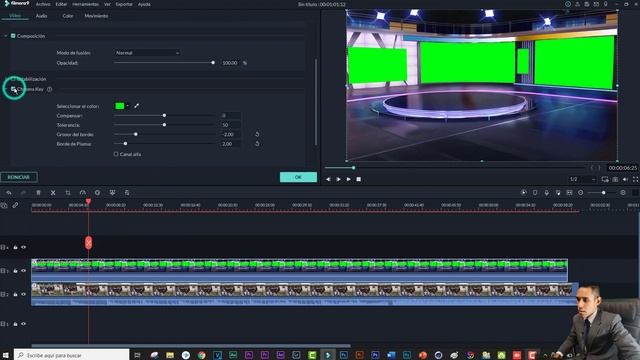Record voiceover with the microphone icon
Viewport: 640px width, 360px height.
pyautogui.click(x=547, y=193)
